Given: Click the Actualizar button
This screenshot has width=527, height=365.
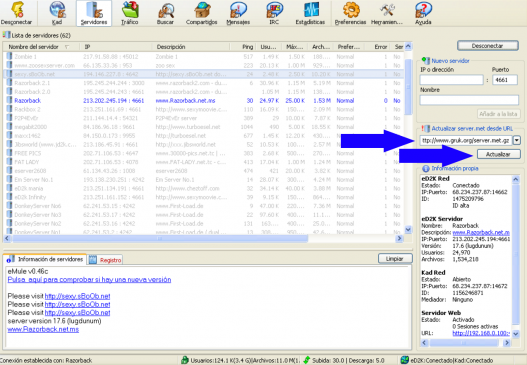Looking at the screenshot, I should [x=498, y=154].
